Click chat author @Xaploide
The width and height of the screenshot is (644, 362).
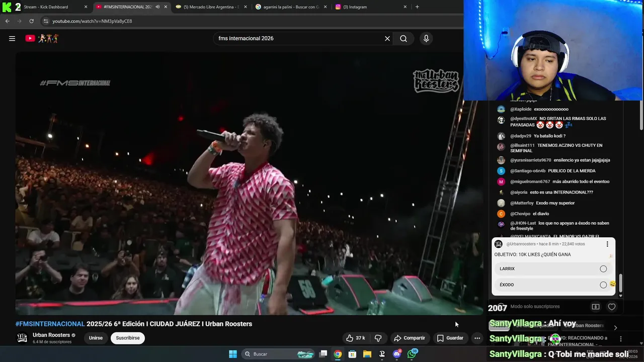pos(521,109)
